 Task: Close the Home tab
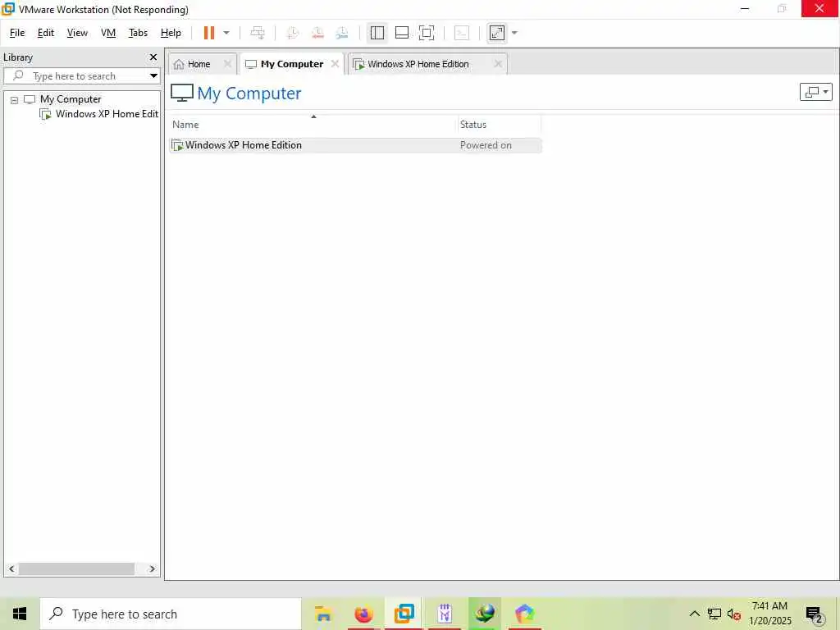point(227,64)
